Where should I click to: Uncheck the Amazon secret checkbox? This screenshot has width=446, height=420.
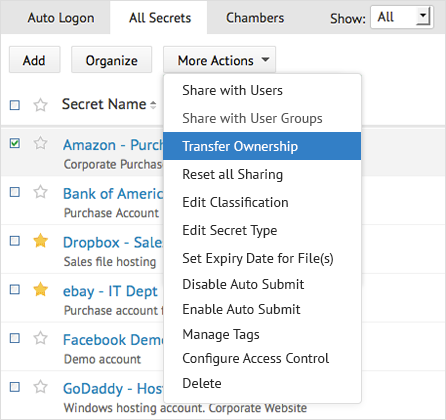(15, 143)
